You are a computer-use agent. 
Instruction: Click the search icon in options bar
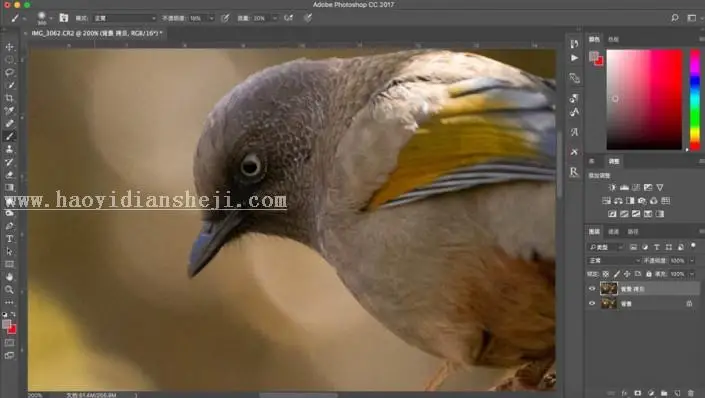(x=674, y=18)
